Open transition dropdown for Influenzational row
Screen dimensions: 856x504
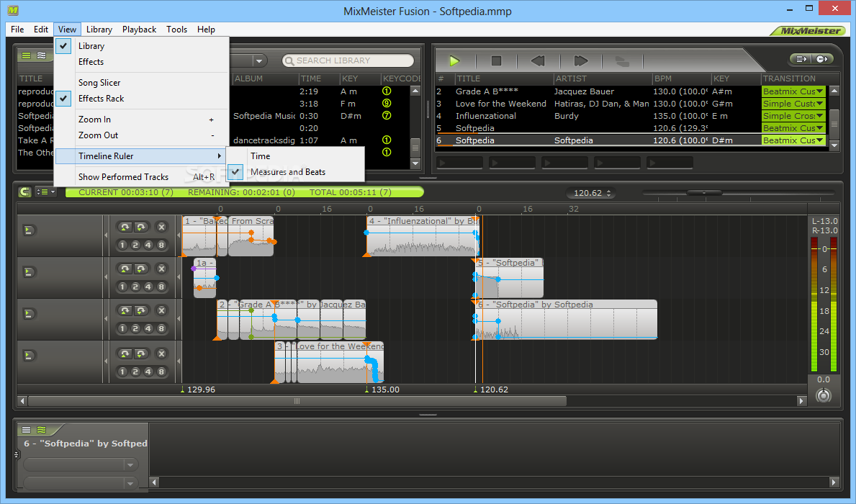819,116
